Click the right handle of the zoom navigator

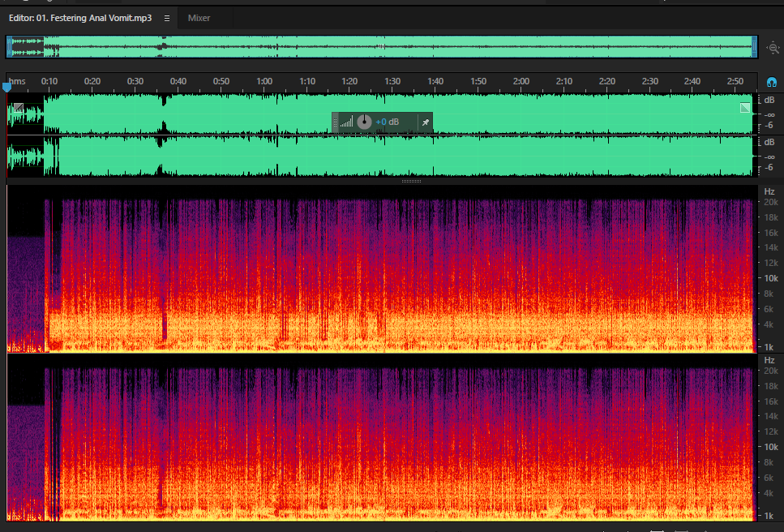[754, 47]
